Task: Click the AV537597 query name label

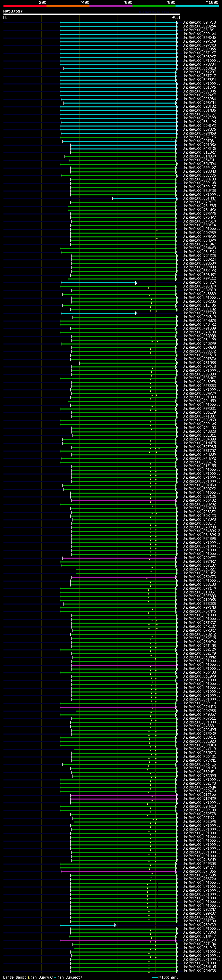Action: 13,11
